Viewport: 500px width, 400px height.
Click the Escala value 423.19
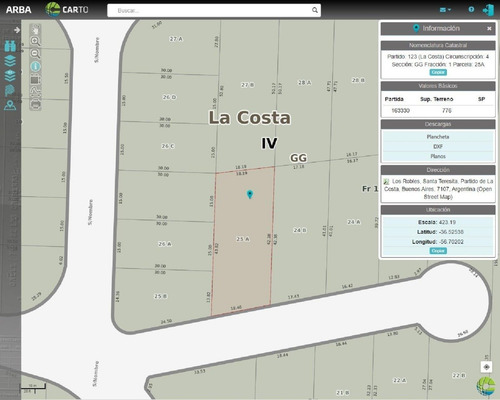point(447,222)
